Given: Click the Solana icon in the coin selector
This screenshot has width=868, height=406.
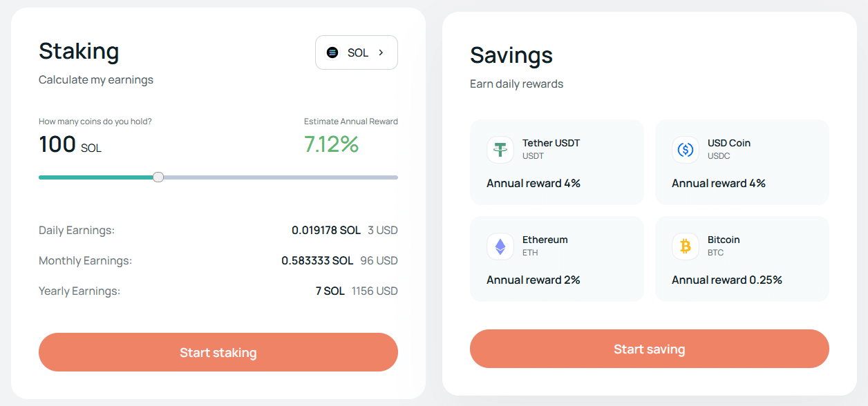Looking at the screenshot, I should pyautogui.click(x=332, y=52).
